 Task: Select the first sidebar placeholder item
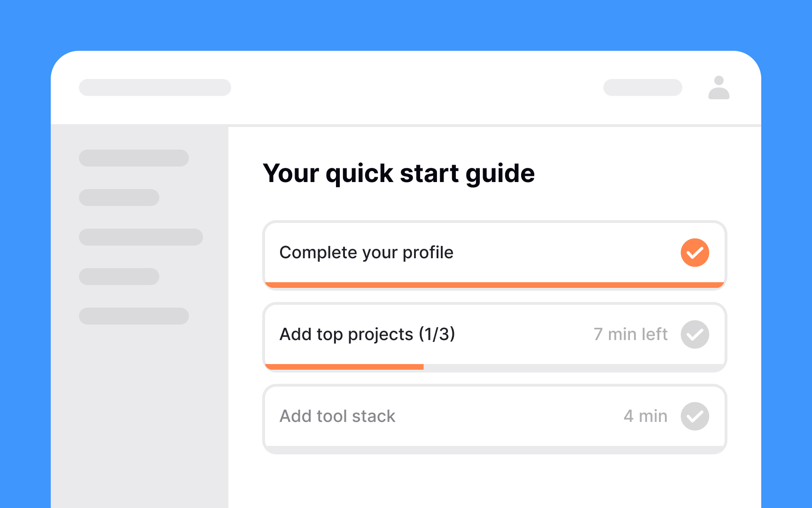[x=134, y=158]
